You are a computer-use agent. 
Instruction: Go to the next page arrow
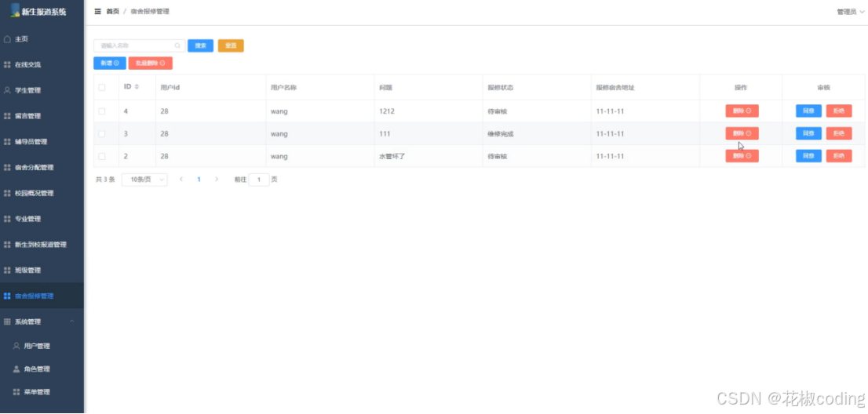pyautogui.click(x=217, y=180)
